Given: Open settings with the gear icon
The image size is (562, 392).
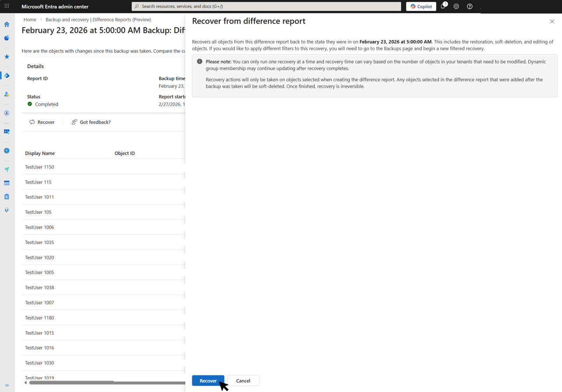Looking at the screenshot, I should coord(456,7).
